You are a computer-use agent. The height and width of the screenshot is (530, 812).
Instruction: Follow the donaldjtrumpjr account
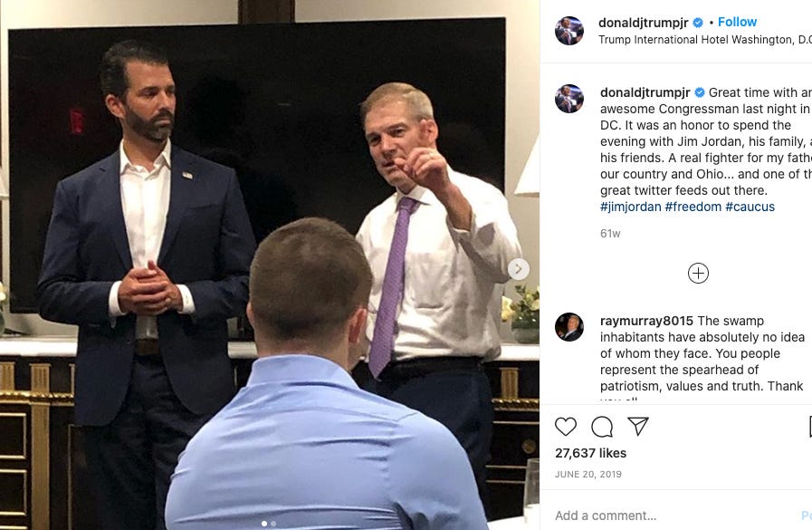point(737,22)
